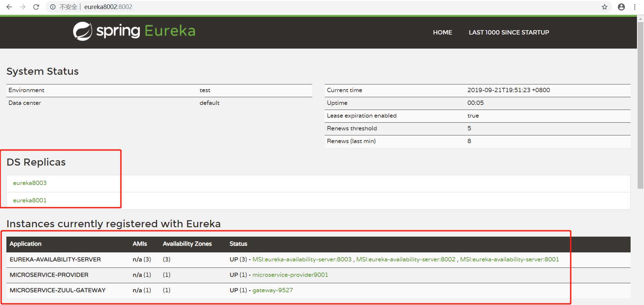Image resolution: width=644 pixels, height=305 pixels.
Task: Open the eureka8001 replica link
Action: [x=30, y=200]
